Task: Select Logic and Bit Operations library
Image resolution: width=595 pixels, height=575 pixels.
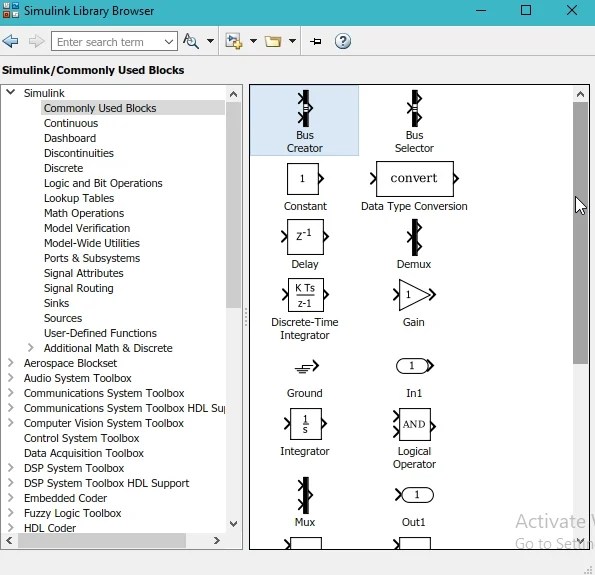Action: tap(103, 183)
